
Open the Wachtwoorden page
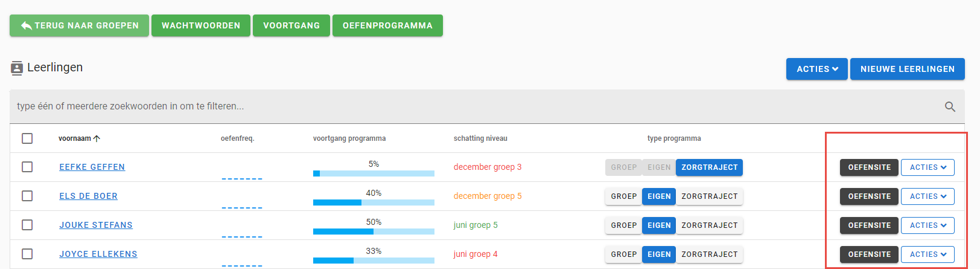pyautogui.click(x=201, y=25)
